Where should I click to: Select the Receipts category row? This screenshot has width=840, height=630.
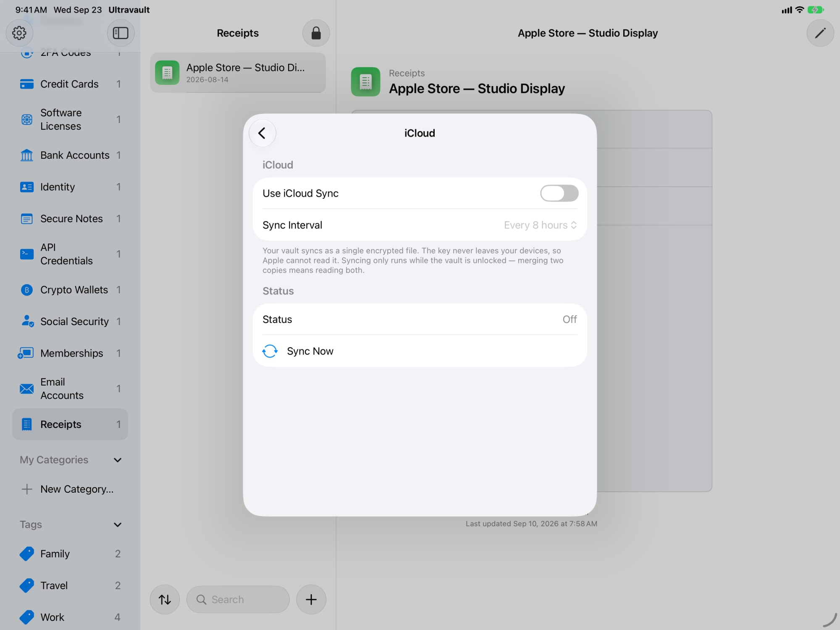[70, 424]
